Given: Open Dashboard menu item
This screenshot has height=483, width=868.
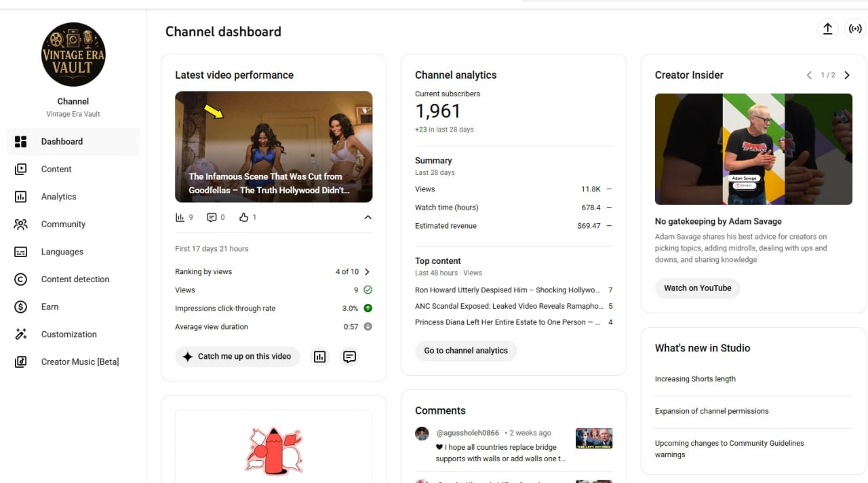Looking at the screenshot, I should point(73,142).
